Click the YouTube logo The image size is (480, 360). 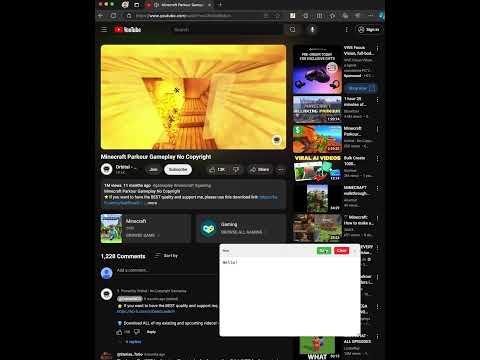tap(128, 30)
